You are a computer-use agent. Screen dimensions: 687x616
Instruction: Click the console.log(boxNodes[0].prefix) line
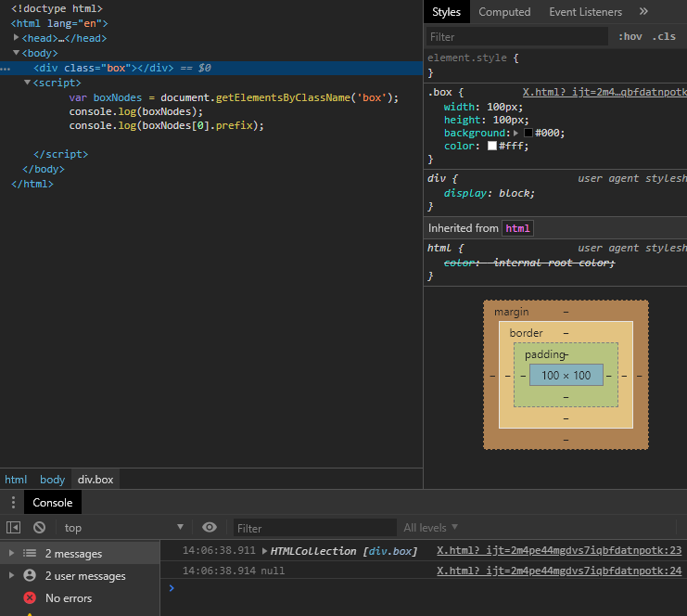point(167,125)
